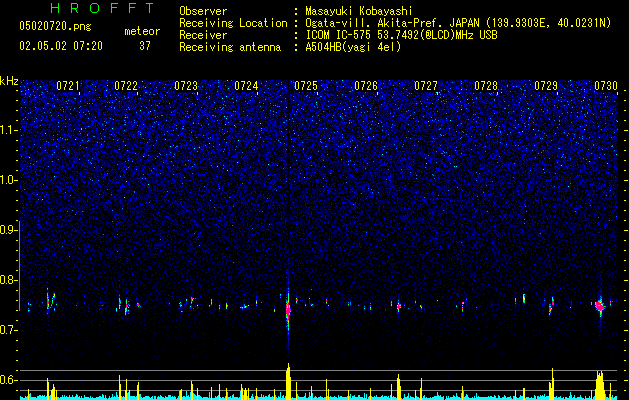Click the kHz axis unit label
629x400 pixels.
coord(9,81)
